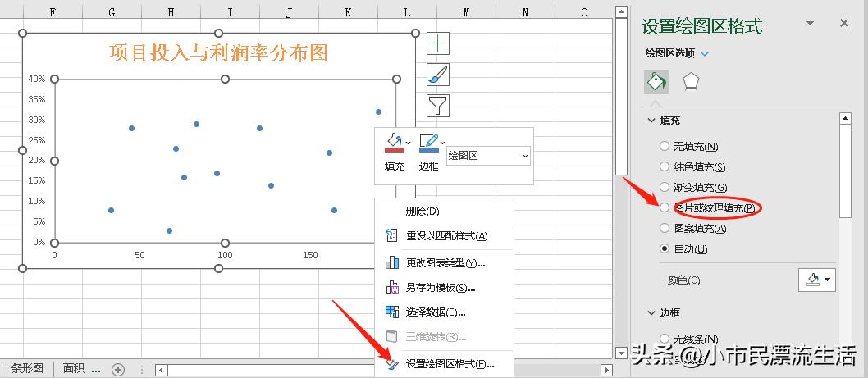Image resolution: width=868 pixels, height=378 pixels.
Task: Click the Chart Elements plus icon
Action: click(438, 43)
